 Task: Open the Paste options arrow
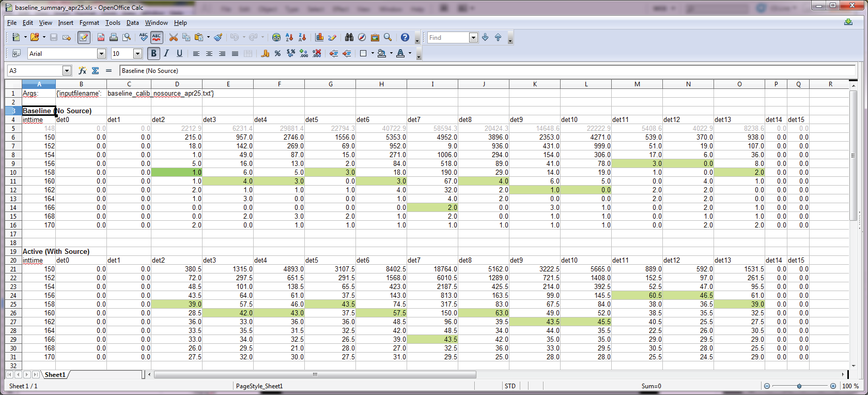pyautogui.click(x=208, y=37)
